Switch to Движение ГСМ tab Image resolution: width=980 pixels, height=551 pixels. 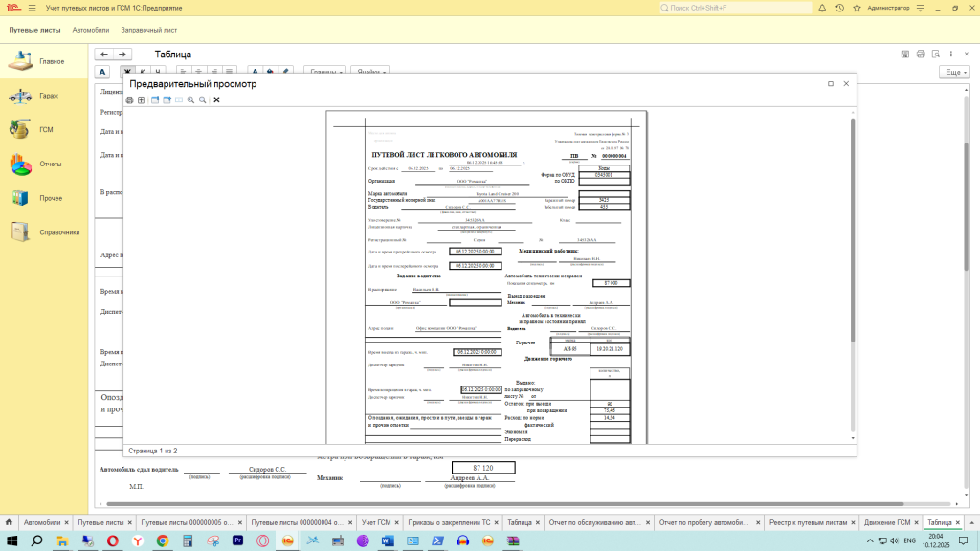(887, 522)
